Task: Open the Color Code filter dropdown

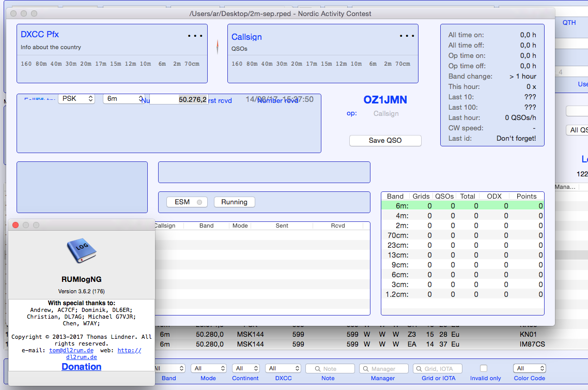Action: (x=529, y=368)
